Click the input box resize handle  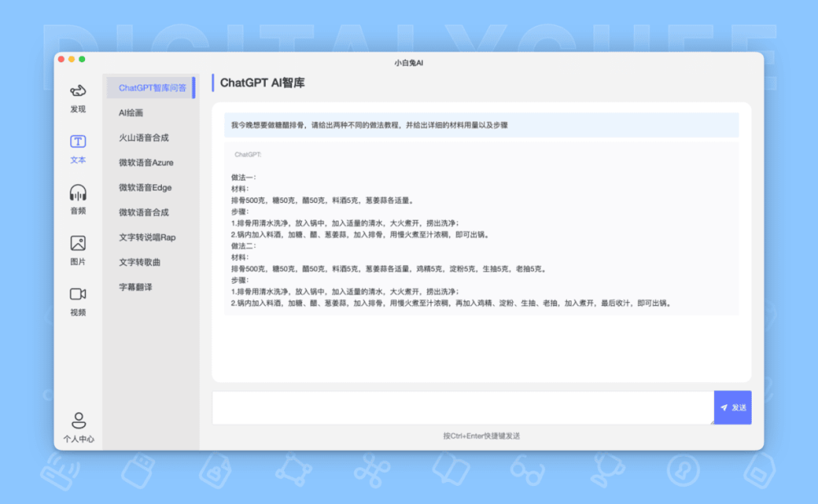pyautogui.click(x=712, y=421)
